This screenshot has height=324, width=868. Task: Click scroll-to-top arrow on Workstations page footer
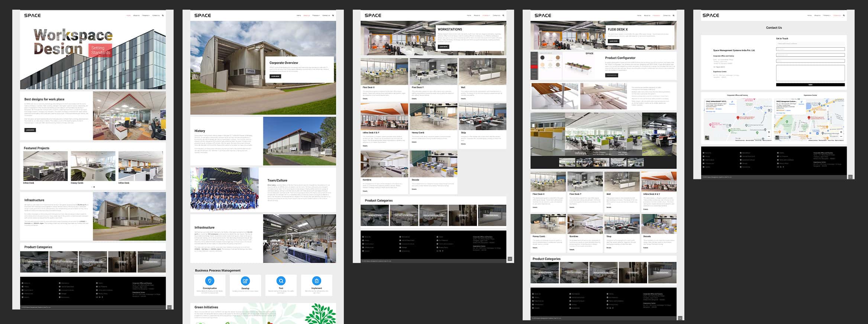tap(510, 259)
